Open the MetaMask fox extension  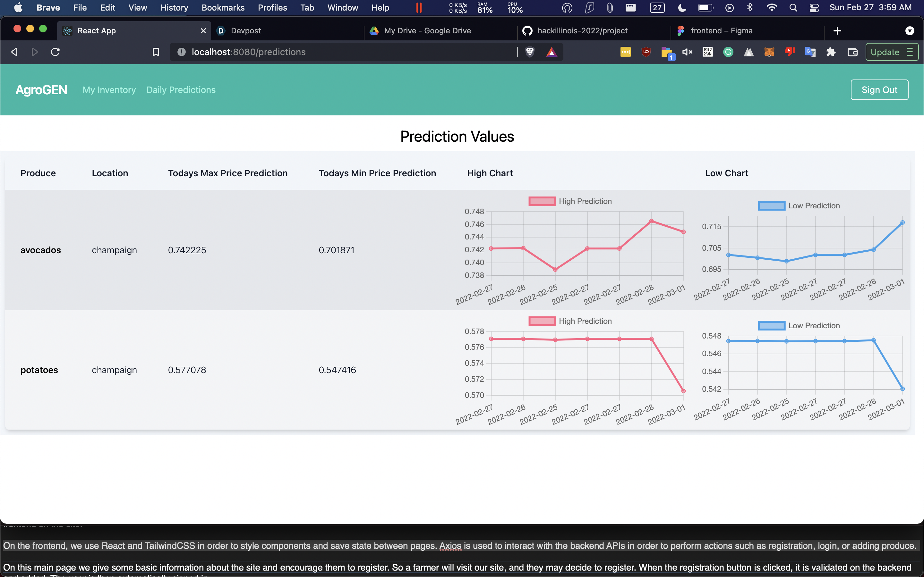point(769,52)
